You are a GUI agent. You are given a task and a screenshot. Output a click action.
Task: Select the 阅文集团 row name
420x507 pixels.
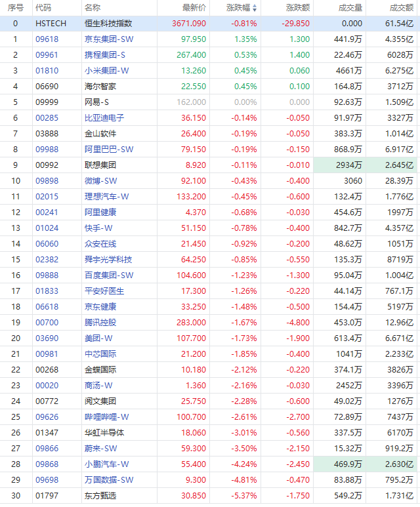click(x=100, y=401)
